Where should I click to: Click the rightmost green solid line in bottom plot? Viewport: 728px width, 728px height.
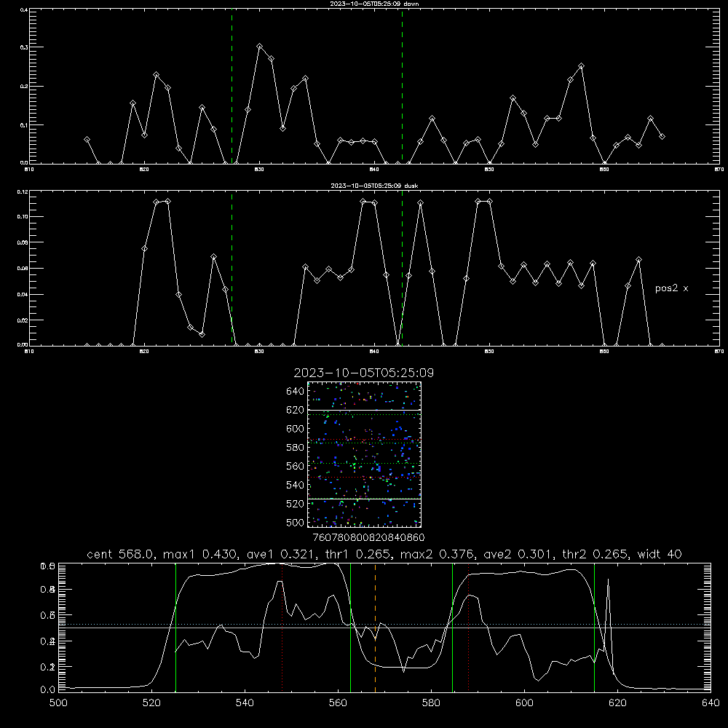pos(594,627)
